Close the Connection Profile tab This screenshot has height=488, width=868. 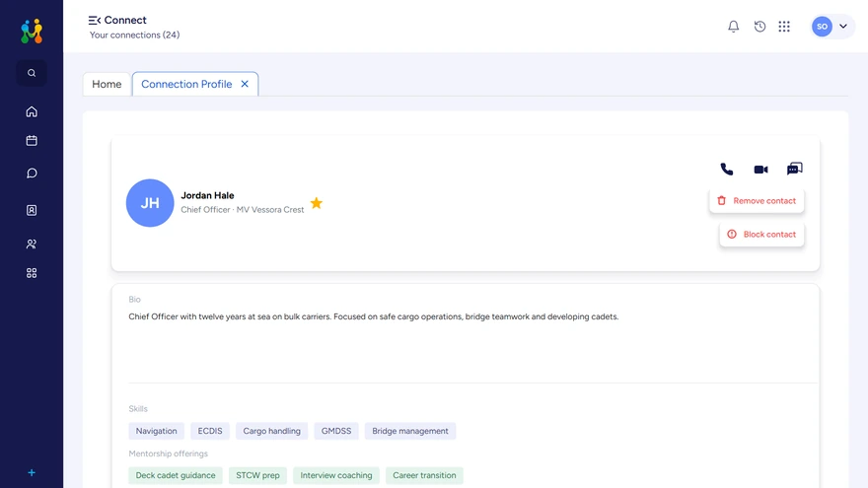click(x=245, y=84)
